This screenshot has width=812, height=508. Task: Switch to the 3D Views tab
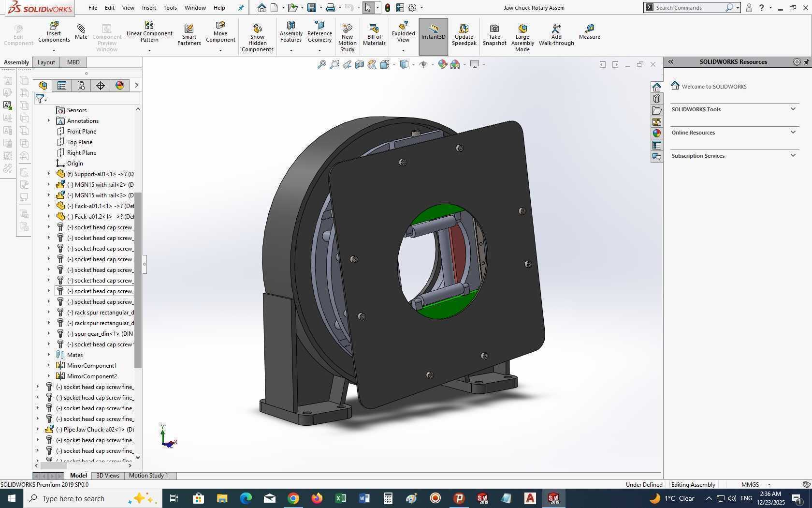(108, 476)
